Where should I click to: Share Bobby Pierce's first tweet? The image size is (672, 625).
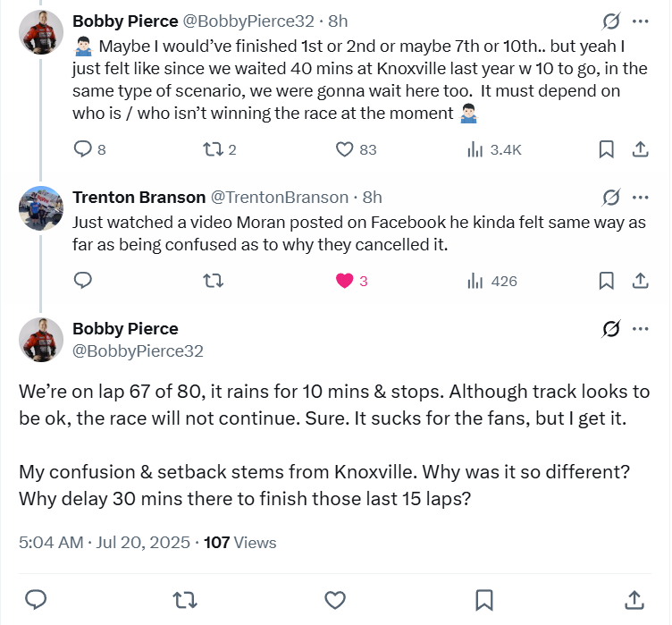click(x=640, y=150)
